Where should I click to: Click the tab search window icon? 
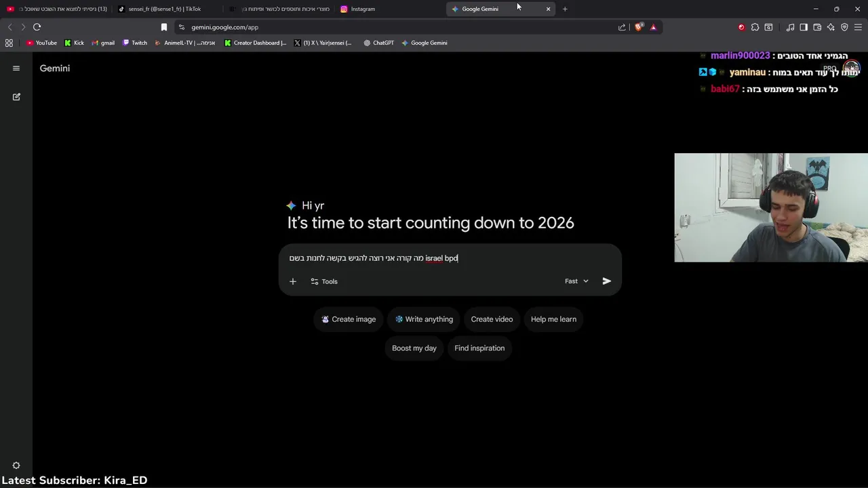pyautogui.click(x=768, y=27)
